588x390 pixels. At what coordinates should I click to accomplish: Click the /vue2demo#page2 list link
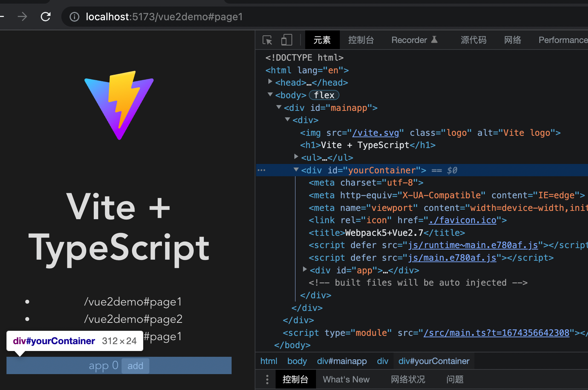(133, 319)
